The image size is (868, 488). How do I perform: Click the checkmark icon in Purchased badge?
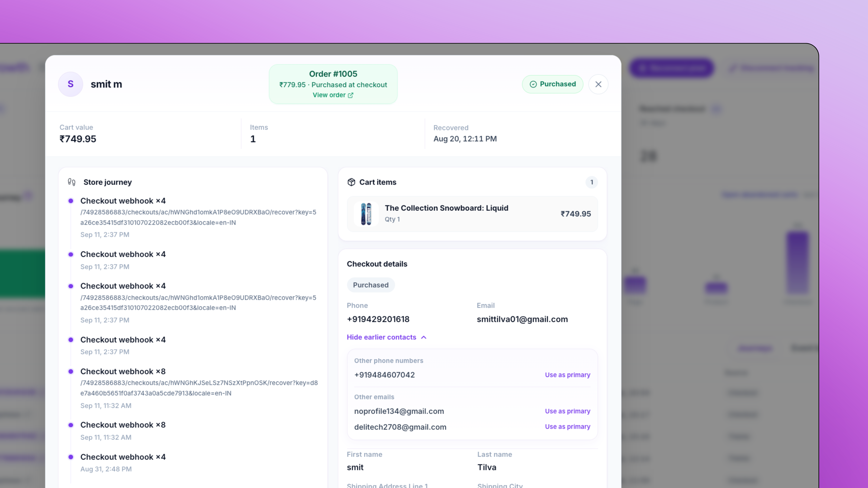(533, 84)
